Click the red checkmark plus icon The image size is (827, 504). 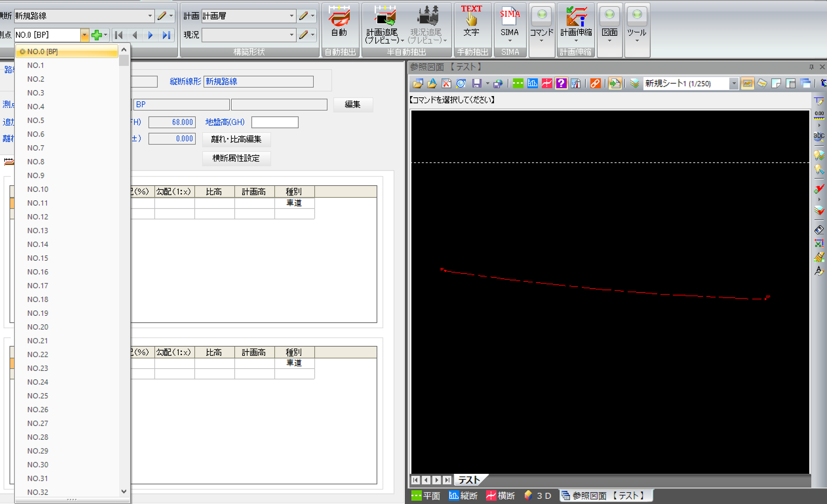[x=819, y=189]
